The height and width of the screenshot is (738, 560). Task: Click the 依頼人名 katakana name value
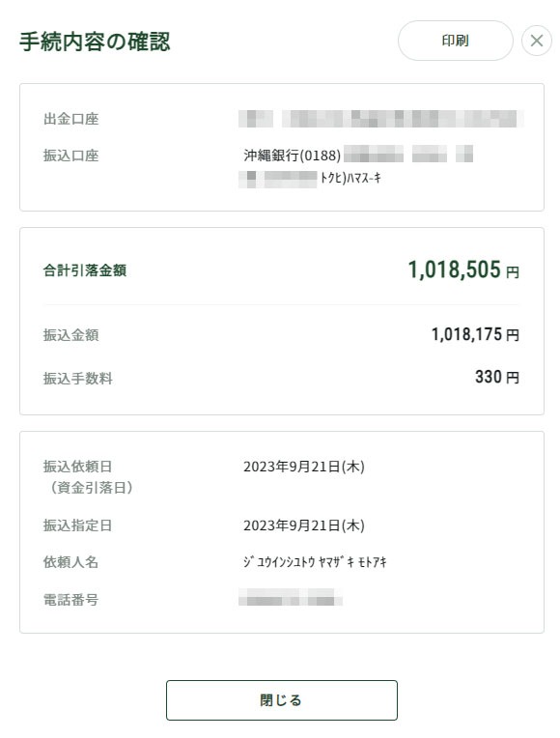(315, 562)
